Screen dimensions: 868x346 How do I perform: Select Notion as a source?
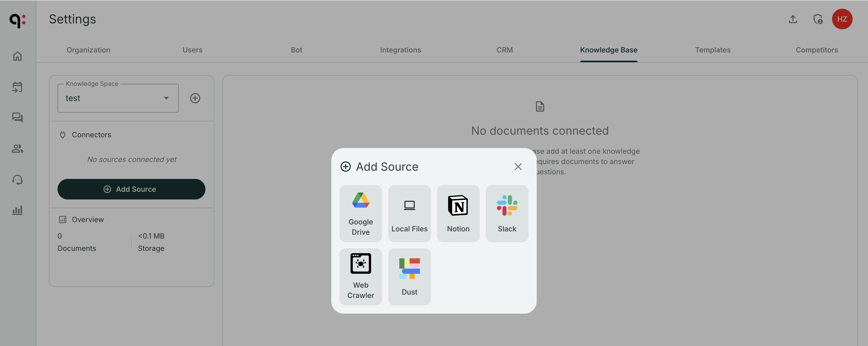[x=458, y=213]
